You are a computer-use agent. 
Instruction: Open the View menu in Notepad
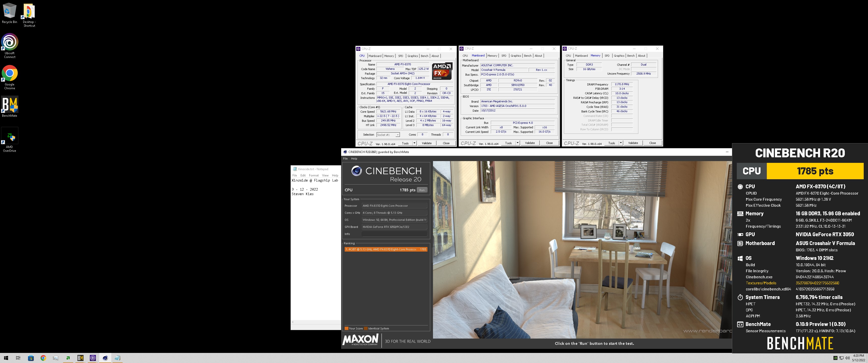[325, 175]
